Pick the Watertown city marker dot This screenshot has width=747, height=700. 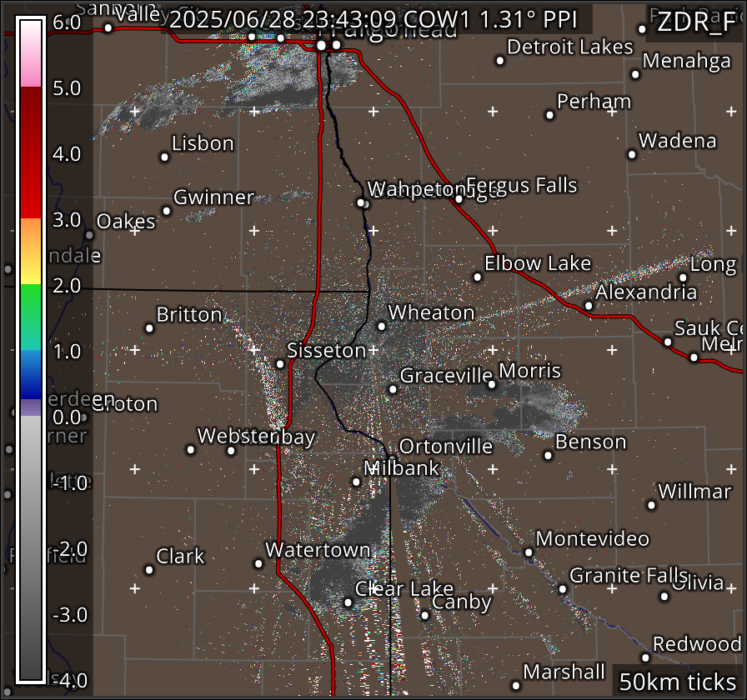click(259, 563)
